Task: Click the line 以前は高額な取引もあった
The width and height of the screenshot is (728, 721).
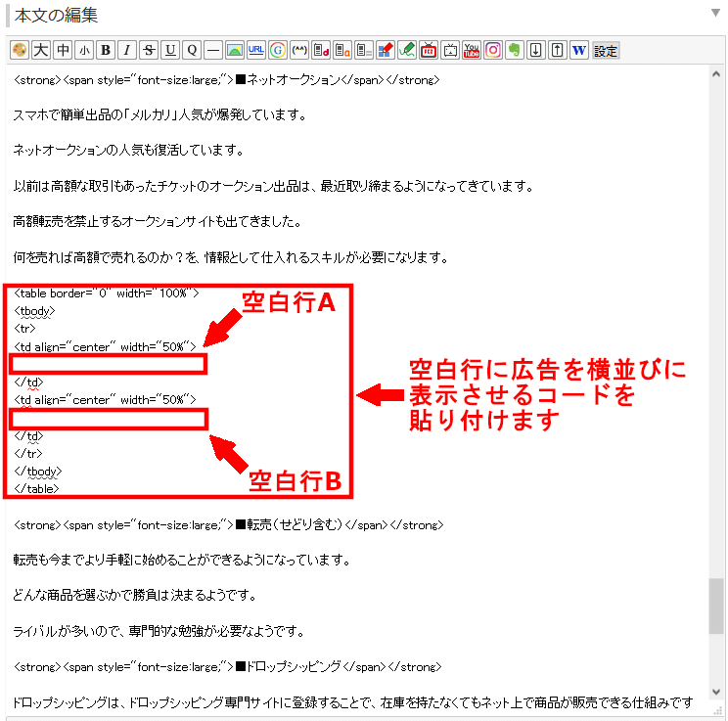Action: tap(273, 186)
